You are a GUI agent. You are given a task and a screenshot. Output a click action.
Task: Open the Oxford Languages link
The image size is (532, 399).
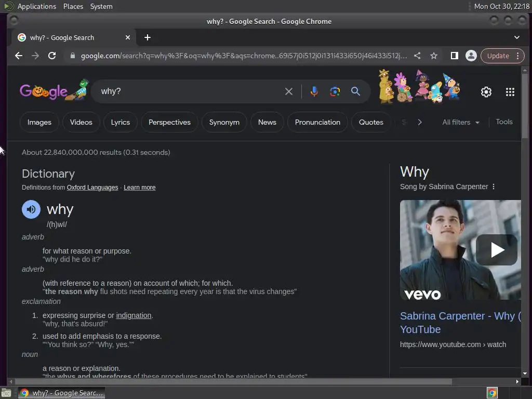click(92, 187)
